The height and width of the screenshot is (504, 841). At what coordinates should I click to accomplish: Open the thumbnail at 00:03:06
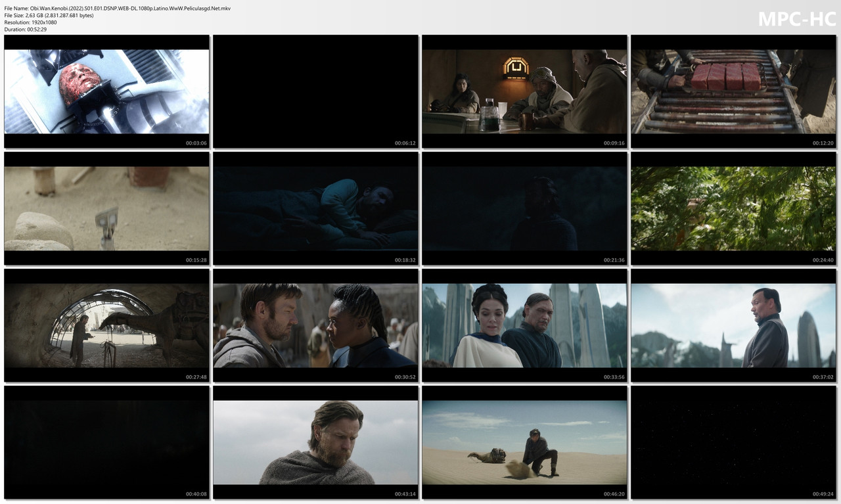106,91
